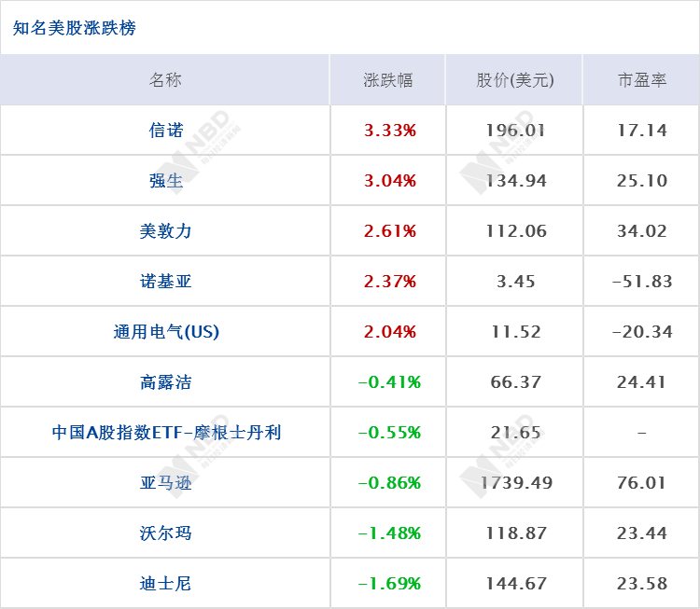This screenshot has width=700, height=609.
Task: Select the -0.41% change value
Action: pyautogui.click(x=389, y=382)
